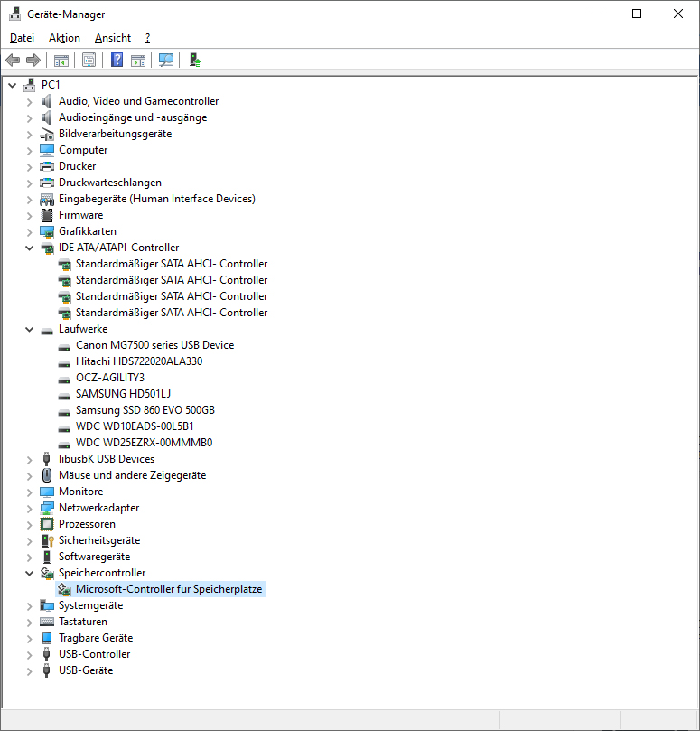Click the speaker icon for Audioeingänge und -ausgänge
The height and width of the screenshot is (731, 700).
47,117
